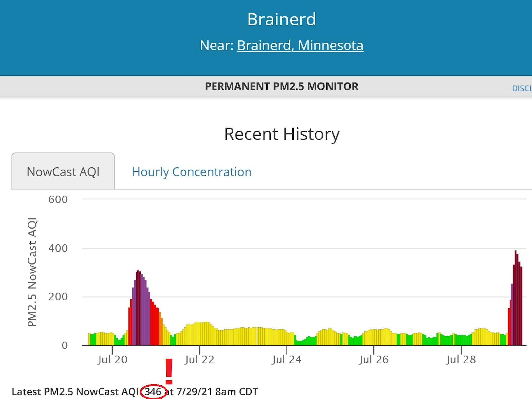Switch to the Hourly Concentration tab

(x=192, y=172)
